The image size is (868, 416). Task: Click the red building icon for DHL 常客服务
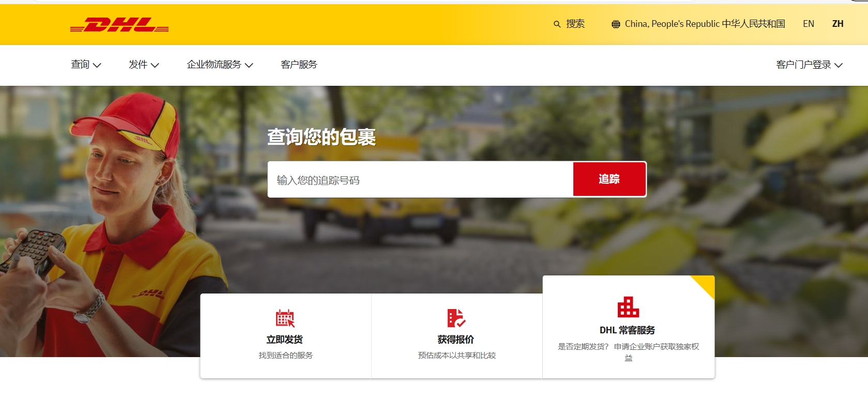pyautogui.click(x=628, y=307)
